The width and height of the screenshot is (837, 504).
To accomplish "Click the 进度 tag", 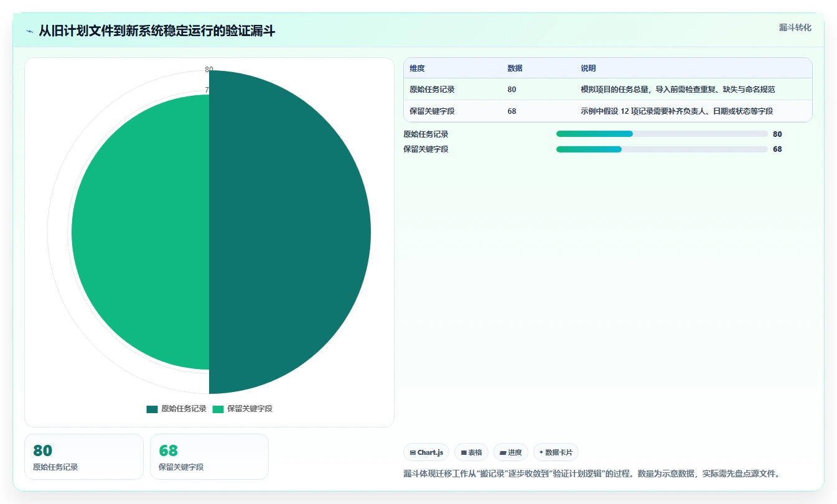I will pos(511,452).
